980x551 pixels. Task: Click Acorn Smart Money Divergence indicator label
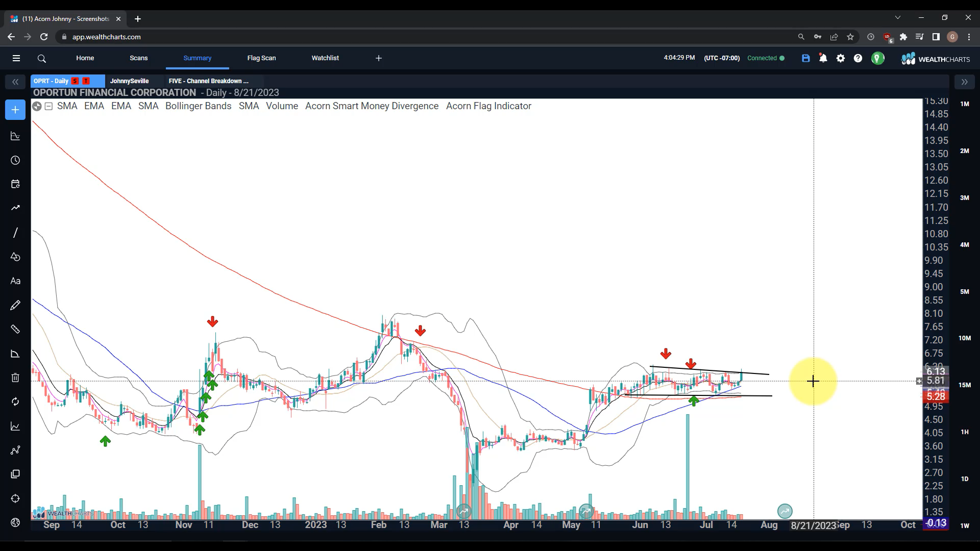click(x=372, y=106)
